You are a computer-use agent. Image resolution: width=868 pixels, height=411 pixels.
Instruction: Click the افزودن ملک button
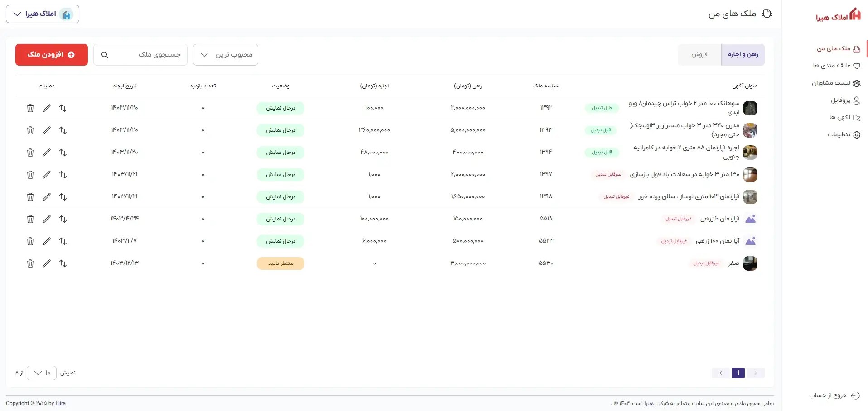point(52,55)
